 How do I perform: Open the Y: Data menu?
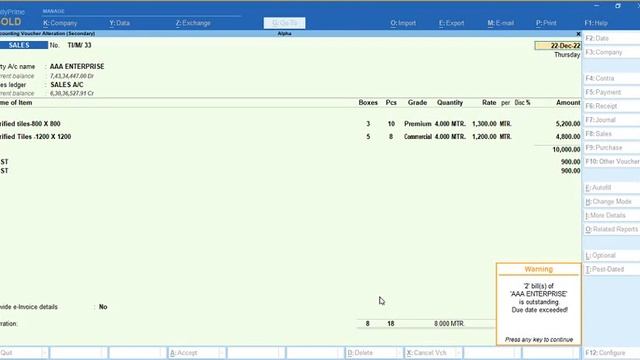coord(120,23)
